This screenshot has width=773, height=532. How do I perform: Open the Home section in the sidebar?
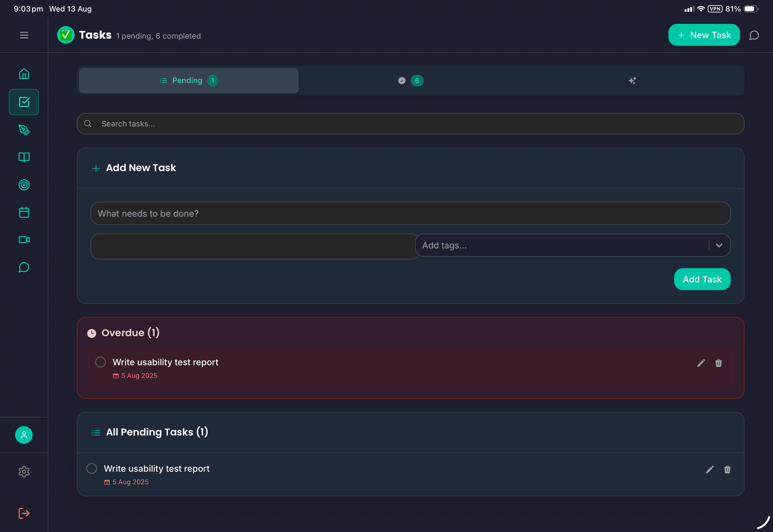24,74
